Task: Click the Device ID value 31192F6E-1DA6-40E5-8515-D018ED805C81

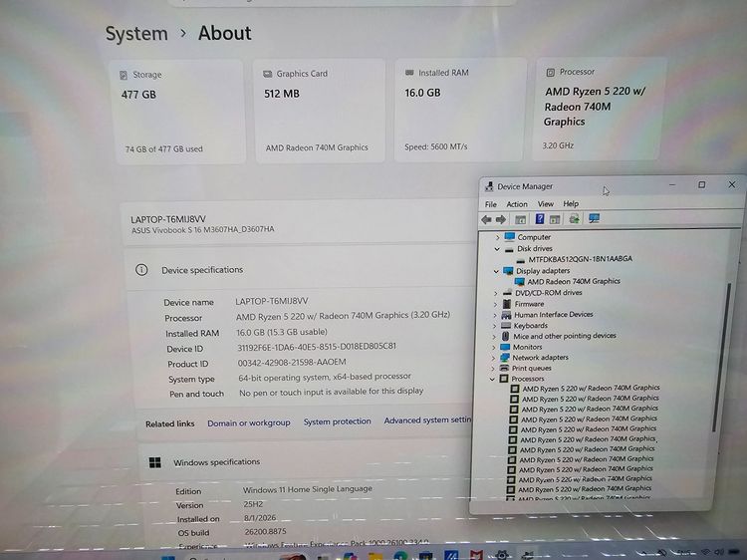Action: pos(317,347)
